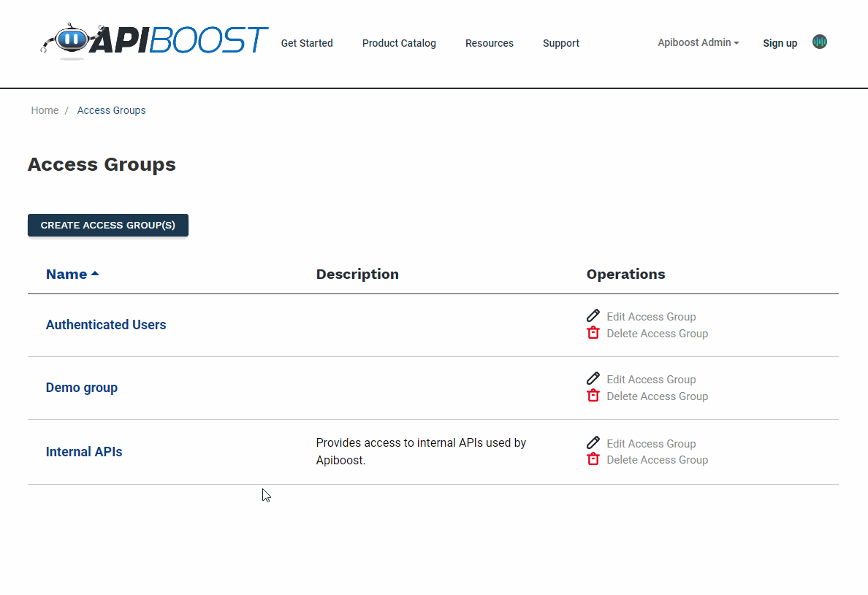Click the delete trash icon for Authenticated Users
The width and height of the screenshot is (868, 595).
click(x=593, y=332)
